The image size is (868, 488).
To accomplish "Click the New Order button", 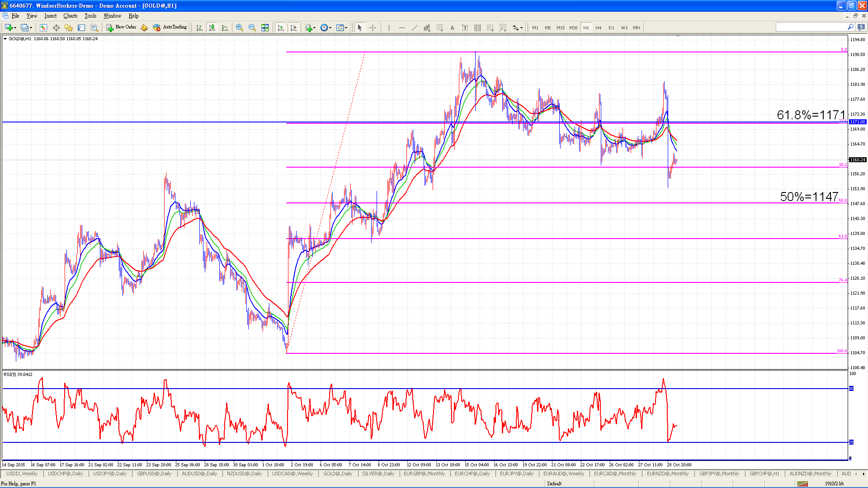I will [x=121, y=27].
